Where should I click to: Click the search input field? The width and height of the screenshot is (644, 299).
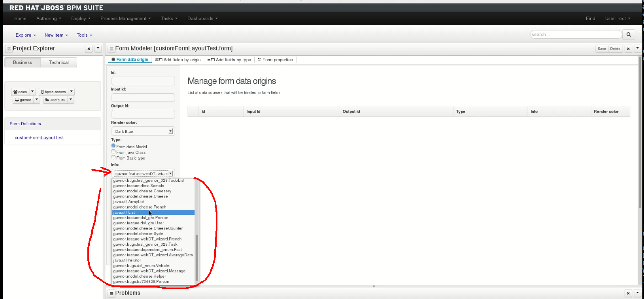click(x=576, y=34)
